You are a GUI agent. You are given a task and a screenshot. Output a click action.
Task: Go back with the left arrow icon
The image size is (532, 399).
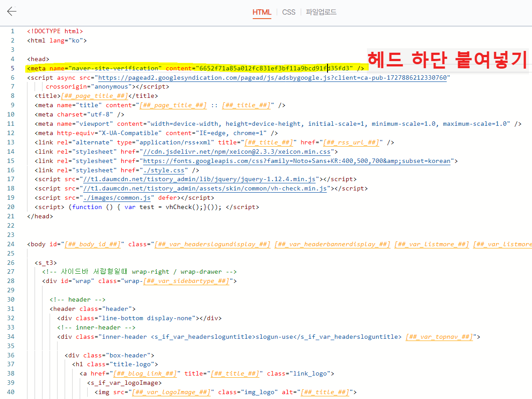(x=12, y=12)
